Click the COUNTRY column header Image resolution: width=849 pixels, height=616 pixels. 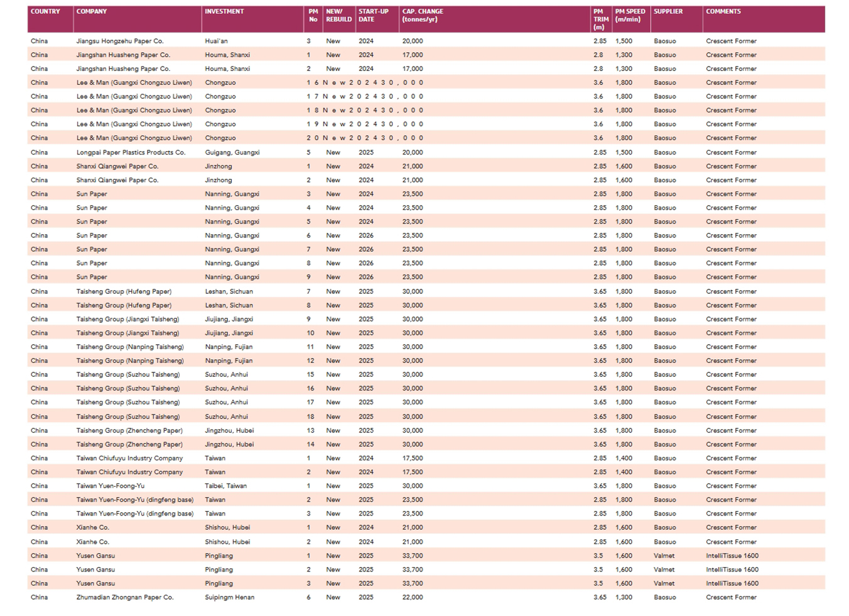click(x=45, y=11)
